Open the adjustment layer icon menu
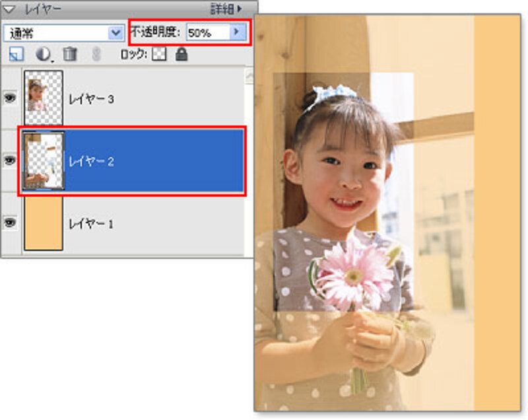This screenshot has height=420, width=528. tap(44, 54)
